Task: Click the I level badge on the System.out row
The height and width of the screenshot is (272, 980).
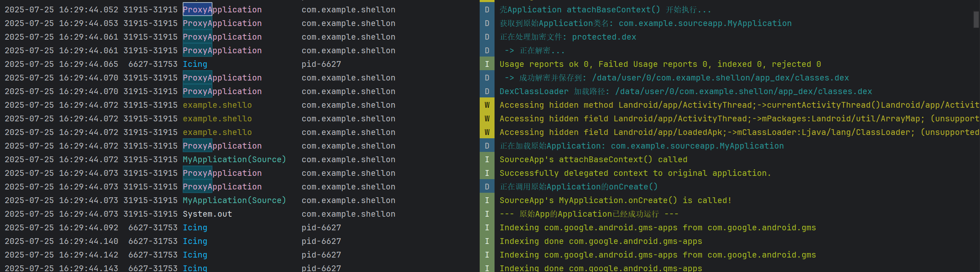Action: [x=487, y=214]
